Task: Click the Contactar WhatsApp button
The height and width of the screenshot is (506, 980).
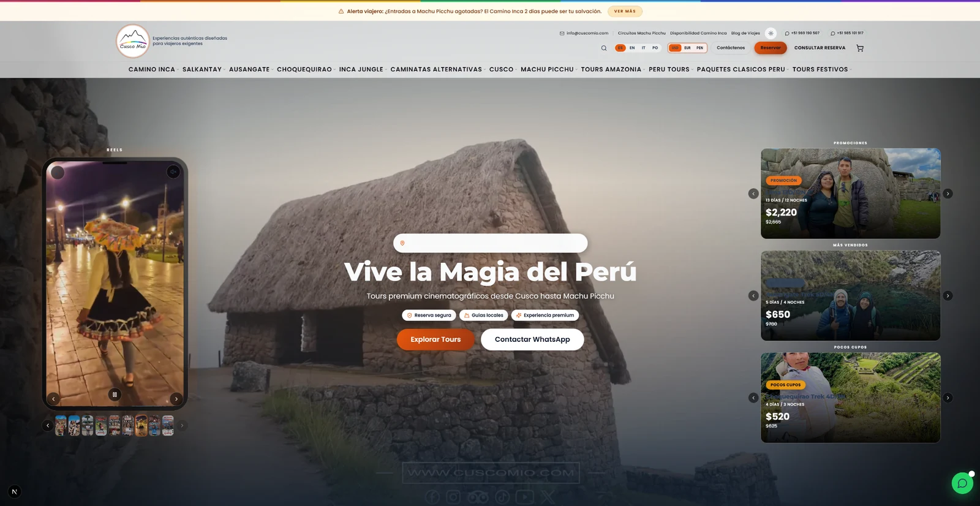Action: (x=532, y=339)
